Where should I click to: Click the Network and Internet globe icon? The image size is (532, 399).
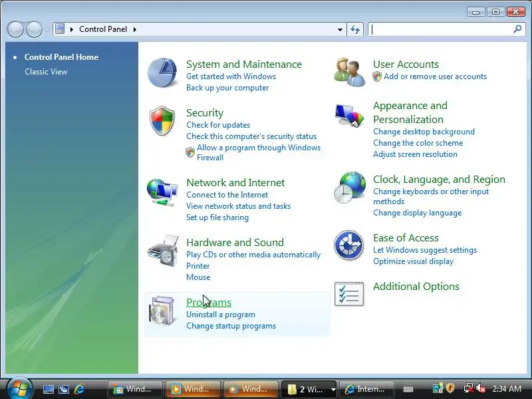(x=162, y=192)
